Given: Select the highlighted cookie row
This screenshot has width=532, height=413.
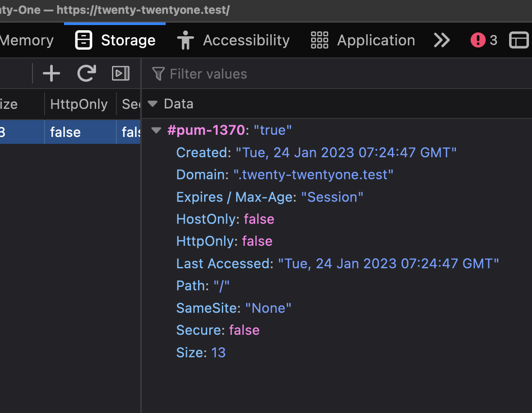Looking at the screenshot, I should [65, 132].
